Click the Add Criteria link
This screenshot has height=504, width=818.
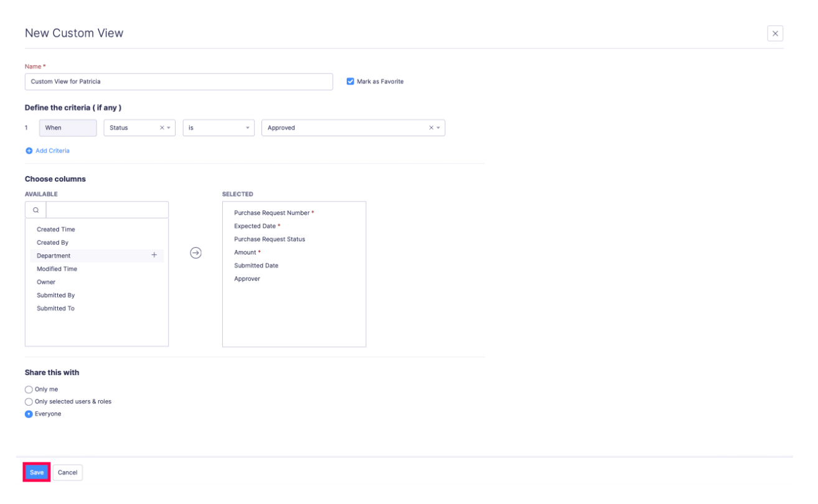[53, 151]
